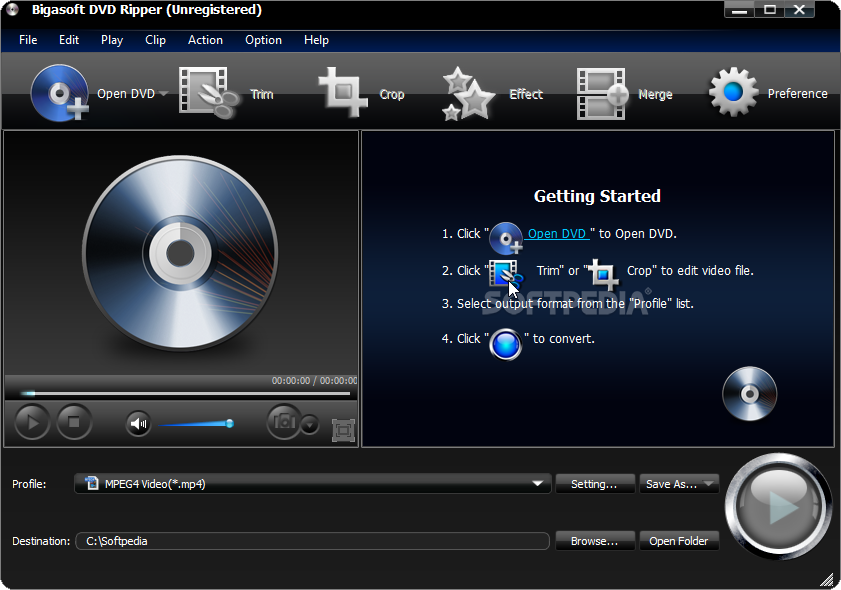Stop playback with the Stop button
Image resolution: width=841 pixels, height=590 pixels.
coord(74,423)
